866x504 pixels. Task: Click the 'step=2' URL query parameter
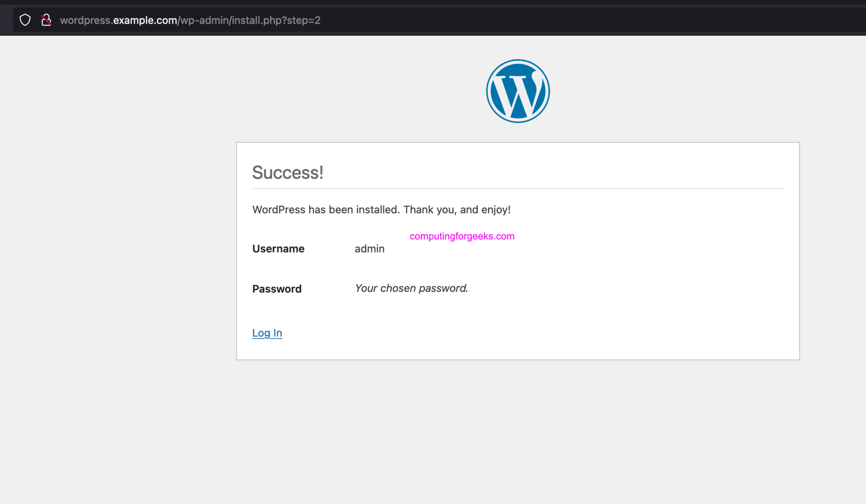pyautogui.click(x=304, y=20)
